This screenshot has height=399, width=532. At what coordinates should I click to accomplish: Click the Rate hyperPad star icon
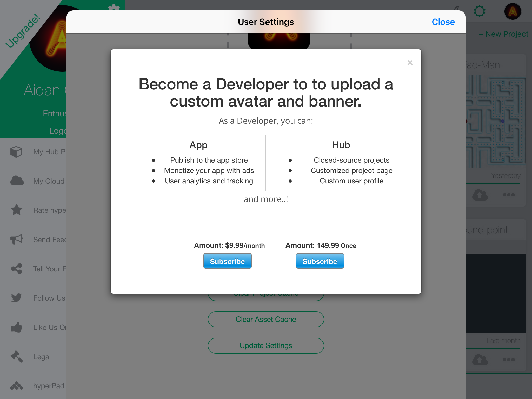pyautogui.click(x=17, y=210)
